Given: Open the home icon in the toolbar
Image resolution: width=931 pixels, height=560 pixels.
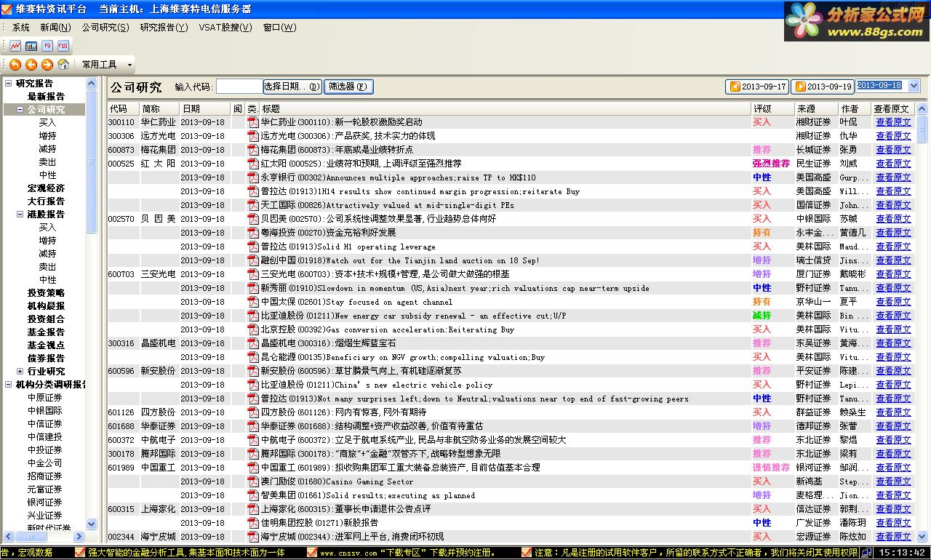Looking at the screenshot, I should pos(63,64).
